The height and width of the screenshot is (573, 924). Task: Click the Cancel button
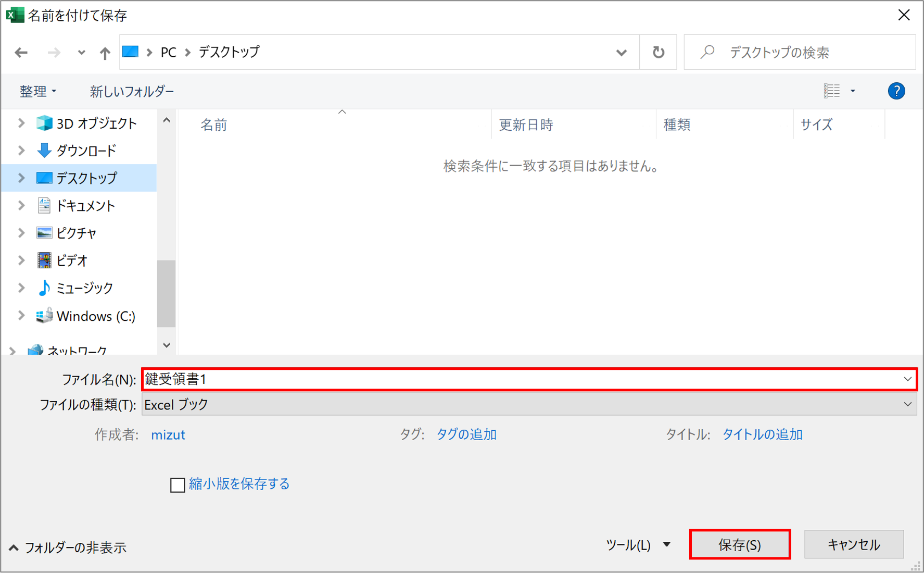pyautogui.click(x=854, y=545)
